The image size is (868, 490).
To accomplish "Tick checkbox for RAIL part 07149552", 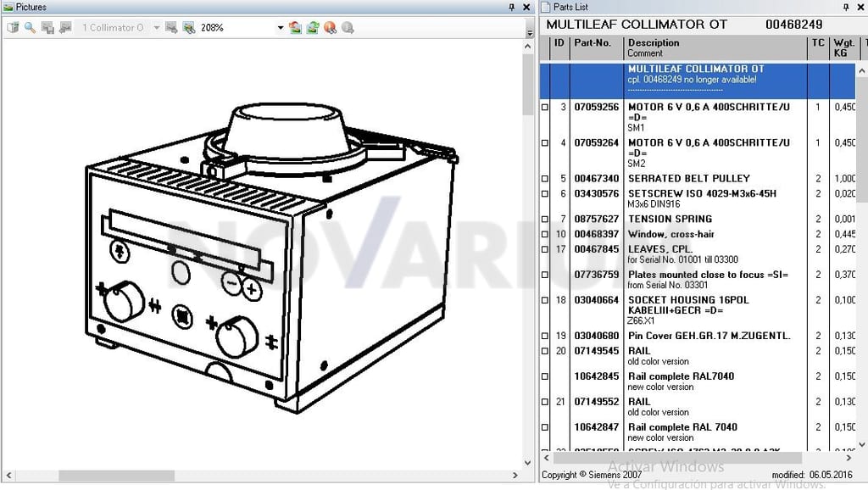I will (x=545, y=402).
